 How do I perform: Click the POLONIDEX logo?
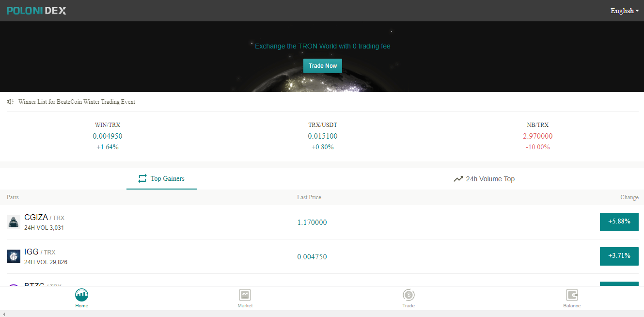click(36, 10)
